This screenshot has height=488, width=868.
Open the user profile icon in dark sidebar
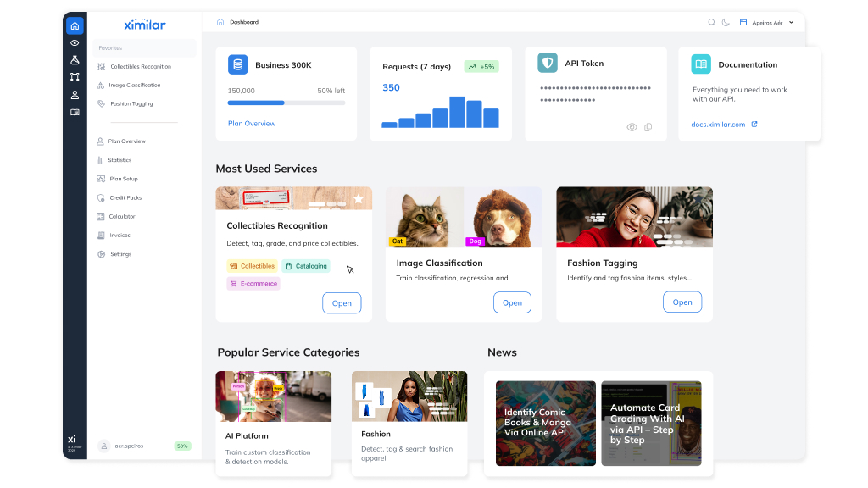(75, 95)
